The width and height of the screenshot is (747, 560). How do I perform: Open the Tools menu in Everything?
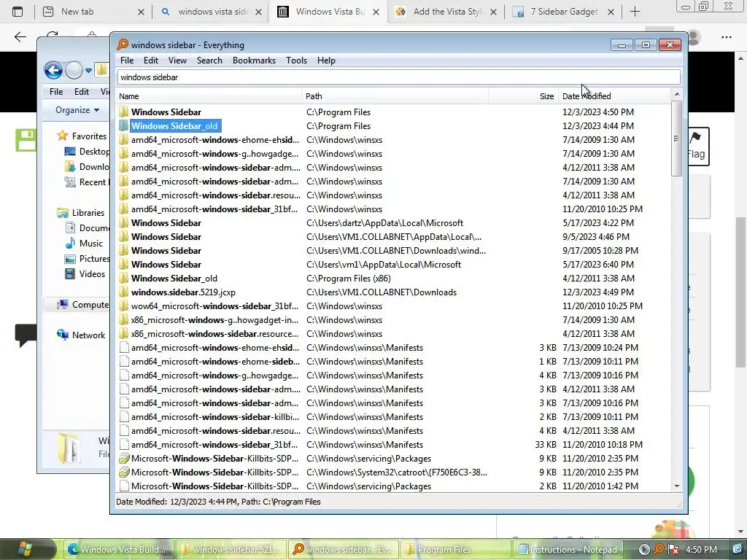tap(296, 61)
